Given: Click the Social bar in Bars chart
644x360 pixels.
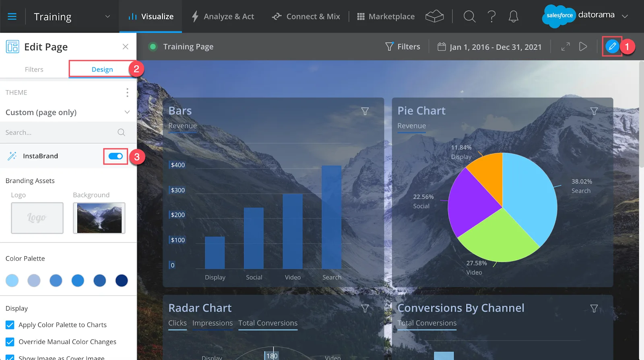Looking at the screenshot, I should (254, 238).
